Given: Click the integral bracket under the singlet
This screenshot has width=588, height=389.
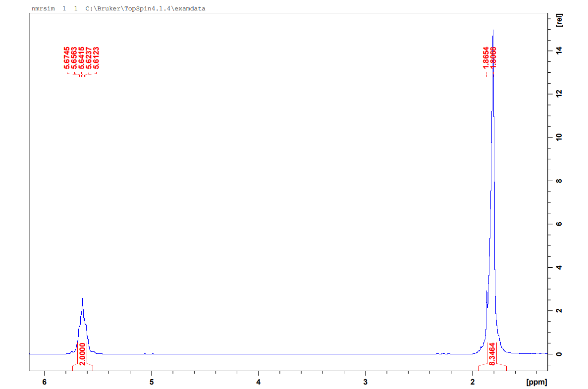Looking at the screenshot, I should tap(492, 366).
